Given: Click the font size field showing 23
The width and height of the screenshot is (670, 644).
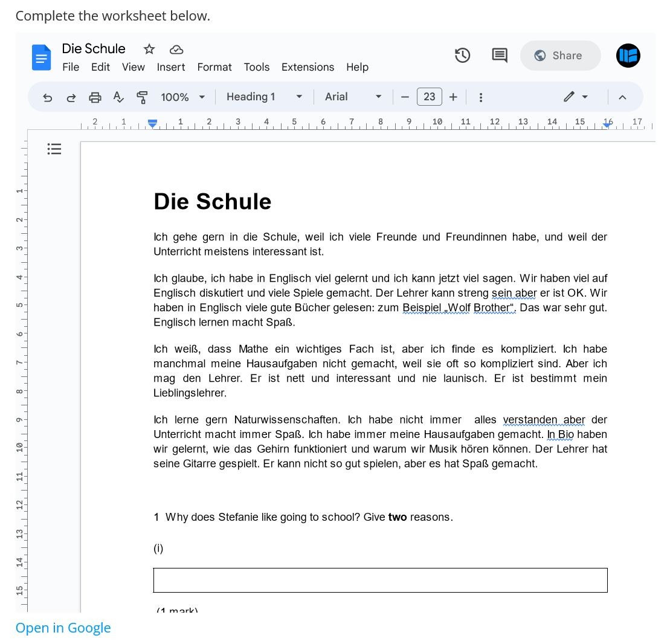Looking at the screenshot, I should (429, 97).
